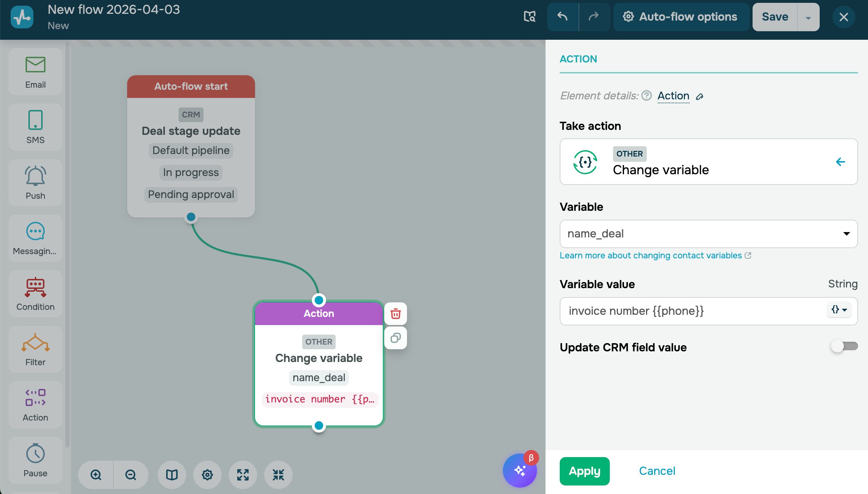Duplicate the Action block using copy icon
Viewport: 868px width, 494px height.
pyautogui.click(x=396, y=338)
